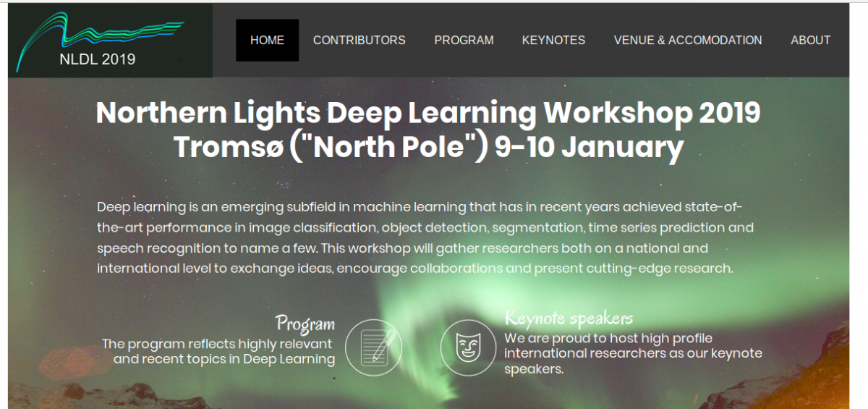Open the KEYNOTES menu item
The height and width of the screenshot is (409, 868).
(553, 41)
